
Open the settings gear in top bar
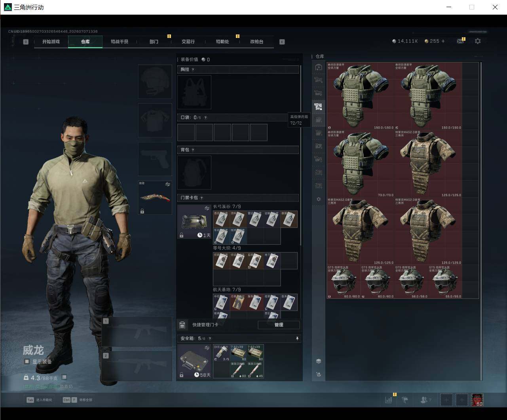point(478,41)
